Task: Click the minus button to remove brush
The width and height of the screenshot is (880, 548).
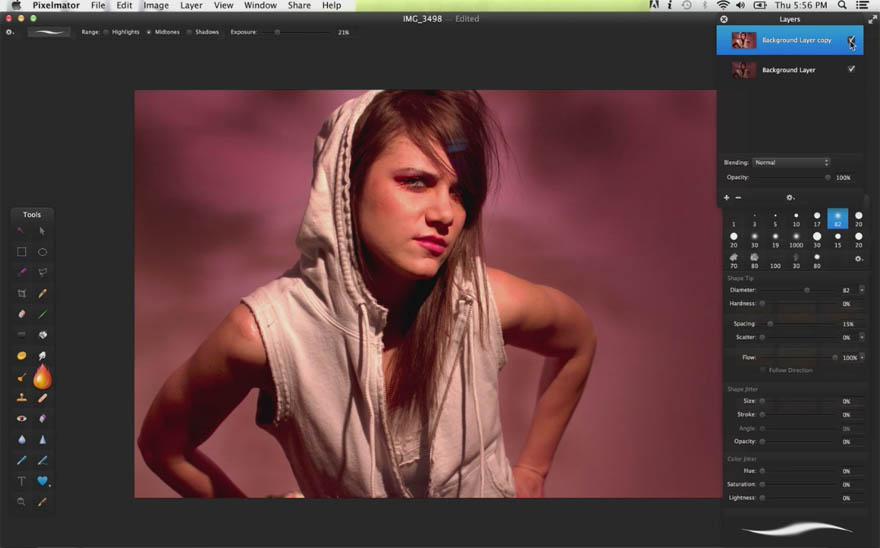Action: pyautogui.click(x=738, y=198)
